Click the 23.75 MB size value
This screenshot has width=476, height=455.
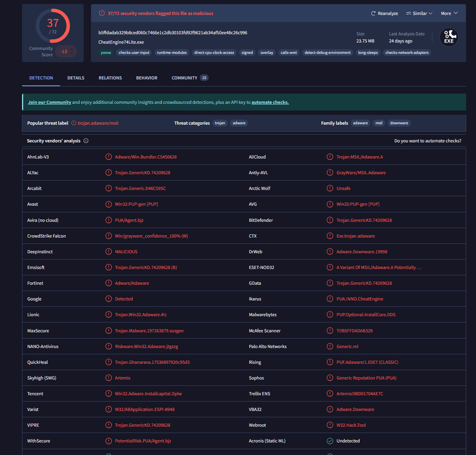coord(365,41)
